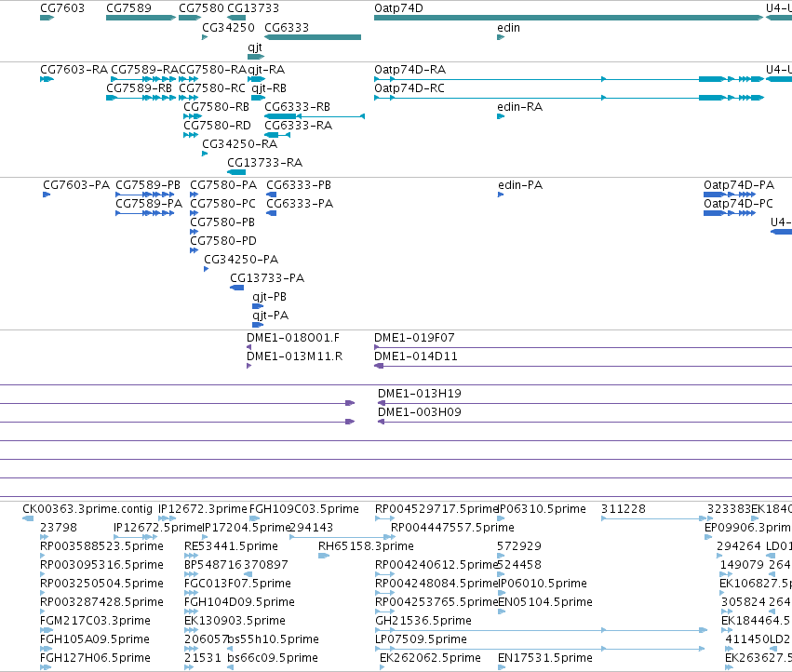Image resolution: width=792 pixels, height=672 pixels.
Task: Select EST FGC013F07.5prime
Action: 237,584
